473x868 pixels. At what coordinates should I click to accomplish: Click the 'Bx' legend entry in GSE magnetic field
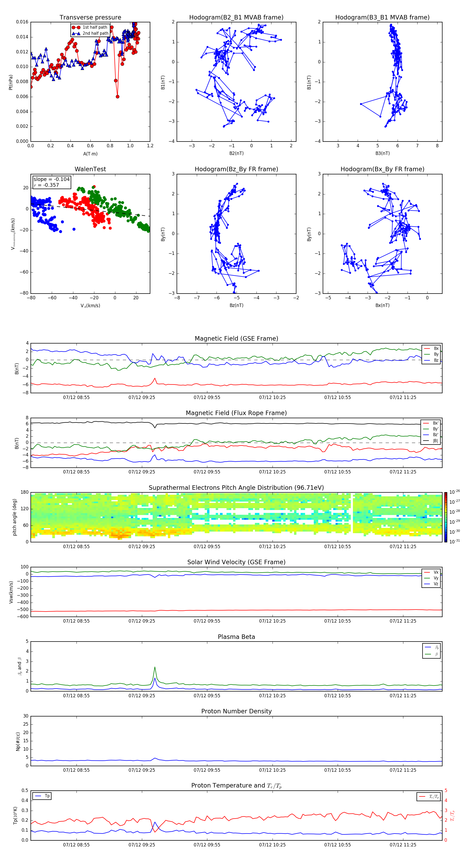431,349
